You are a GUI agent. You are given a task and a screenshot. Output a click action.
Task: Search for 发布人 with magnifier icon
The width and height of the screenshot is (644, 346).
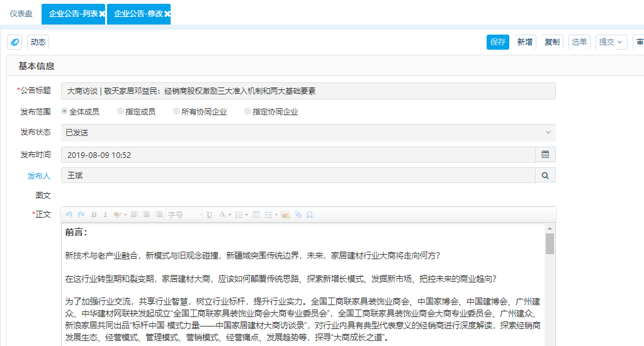[545, 176]
